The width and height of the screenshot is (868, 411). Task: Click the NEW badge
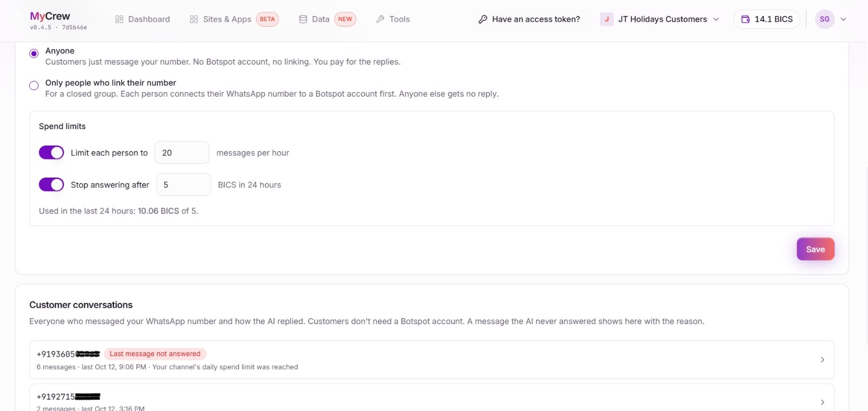[345, 19]
